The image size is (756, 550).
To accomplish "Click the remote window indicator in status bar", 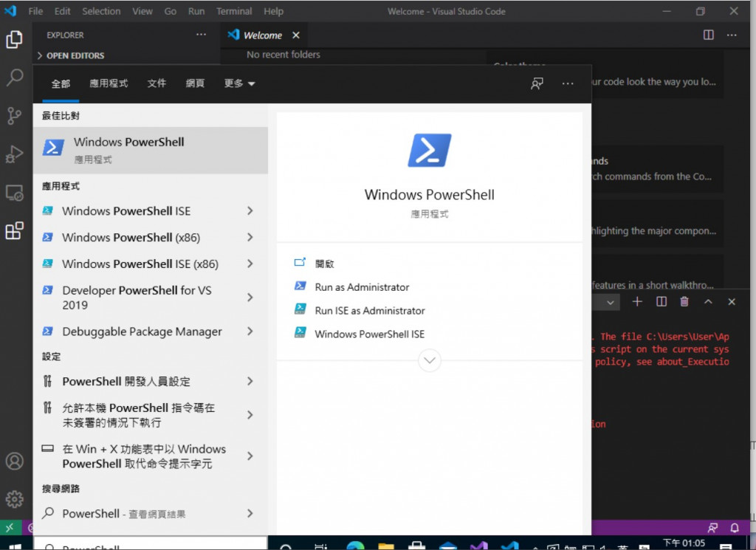I will tap(10, 527).
